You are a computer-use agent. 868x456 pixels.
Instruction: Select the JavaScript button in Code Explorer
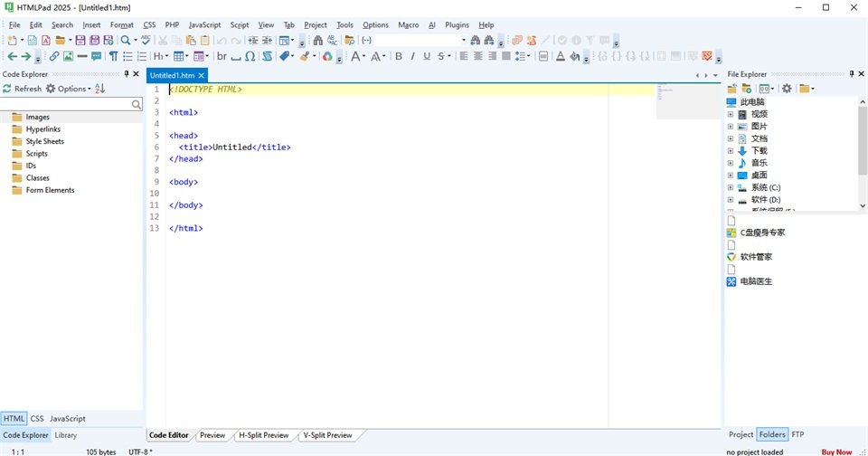(x=68, y=419)
